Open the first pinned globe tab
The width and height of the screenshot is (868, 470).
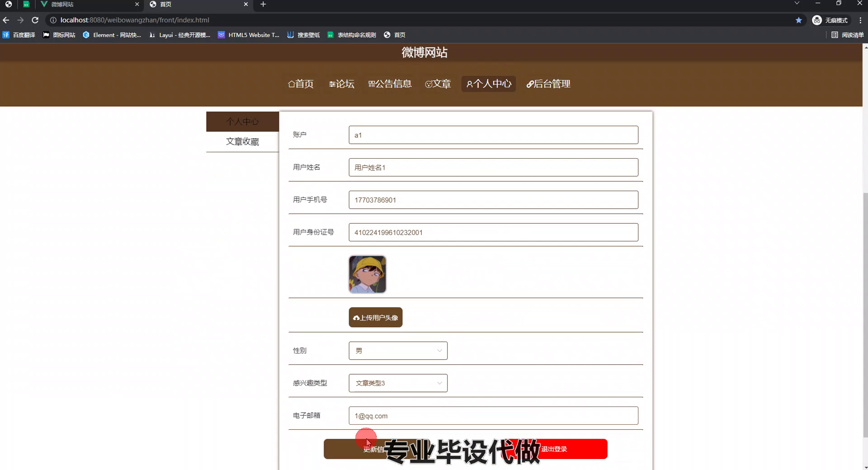8,5
